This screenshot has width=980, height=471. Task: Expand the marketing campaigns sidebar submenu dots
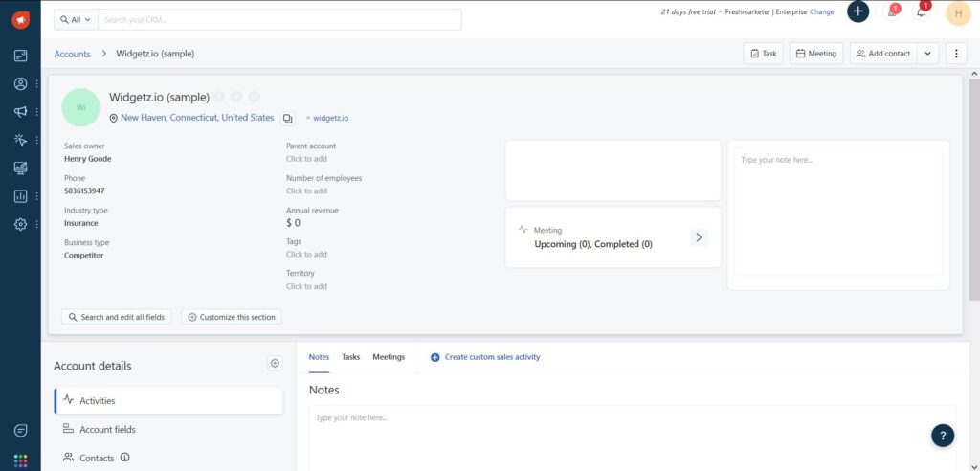[37, 112]
